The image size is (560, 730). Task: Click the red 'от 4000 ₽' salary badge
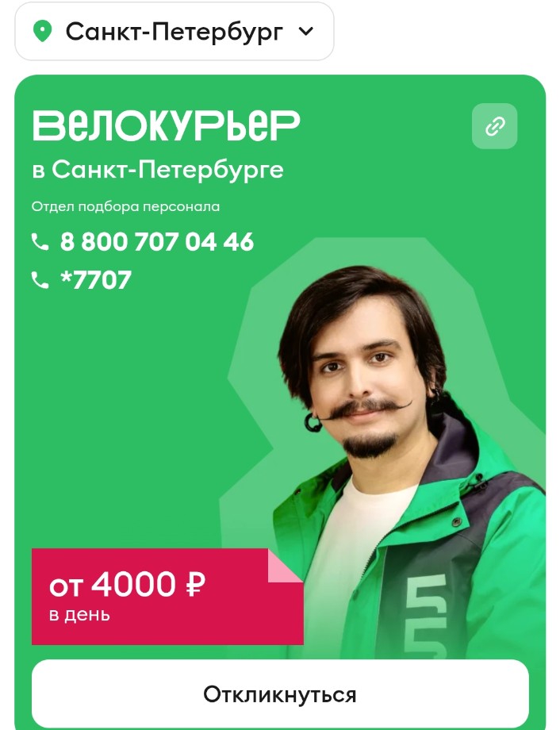coord(167,597)
